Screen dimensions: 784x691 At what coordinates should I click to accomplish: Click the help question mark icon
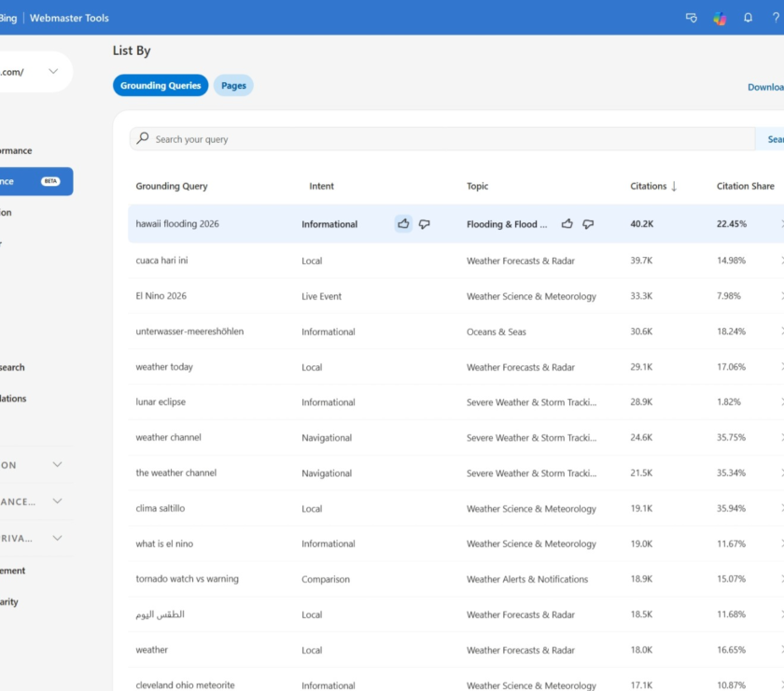(776, 18)
